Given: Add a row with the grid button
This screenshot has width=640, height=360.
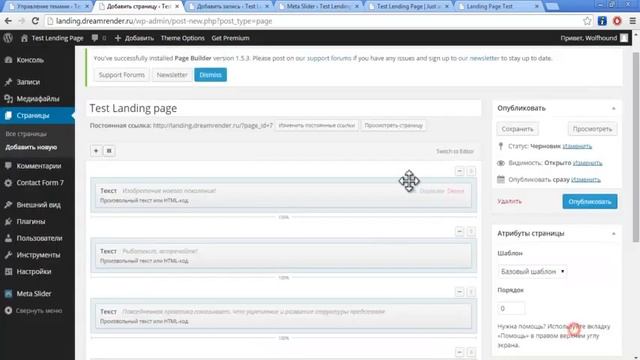Looking at the screenshot, I should coord(109,151).
